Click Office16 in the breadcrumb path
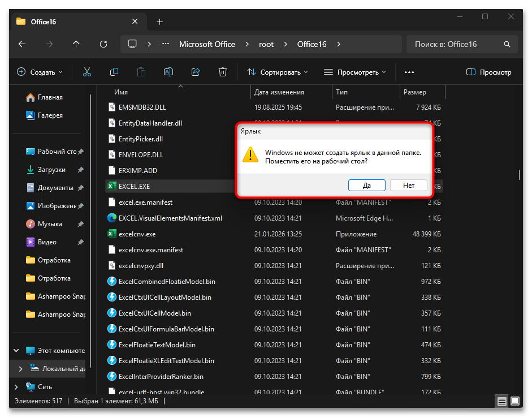The height and width of the screenshot is (418, 532). tap(312, 44)
